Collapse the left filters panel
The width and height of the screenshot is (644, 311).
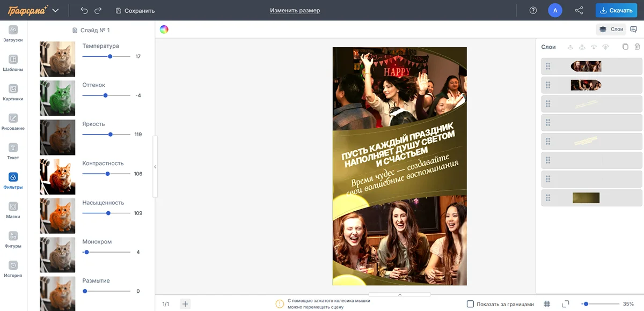[x=155, y=167]
